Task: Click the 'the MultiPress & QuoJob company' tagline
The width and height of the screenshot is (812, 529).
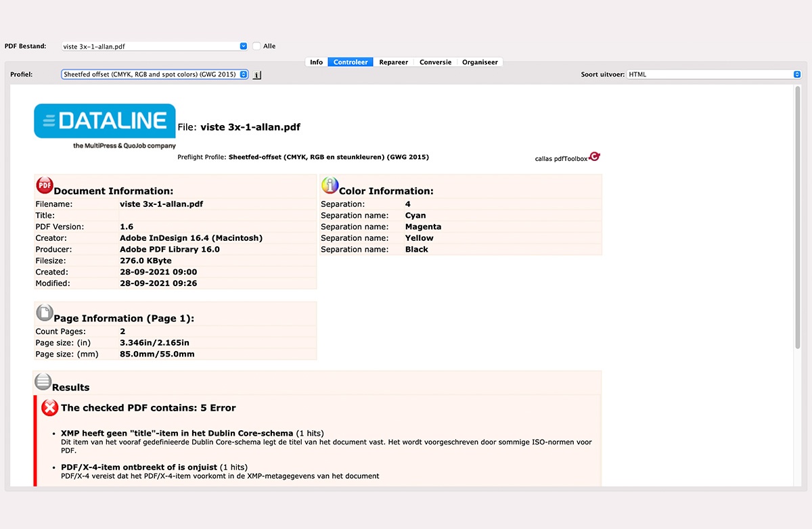Action: coord(125,145)
